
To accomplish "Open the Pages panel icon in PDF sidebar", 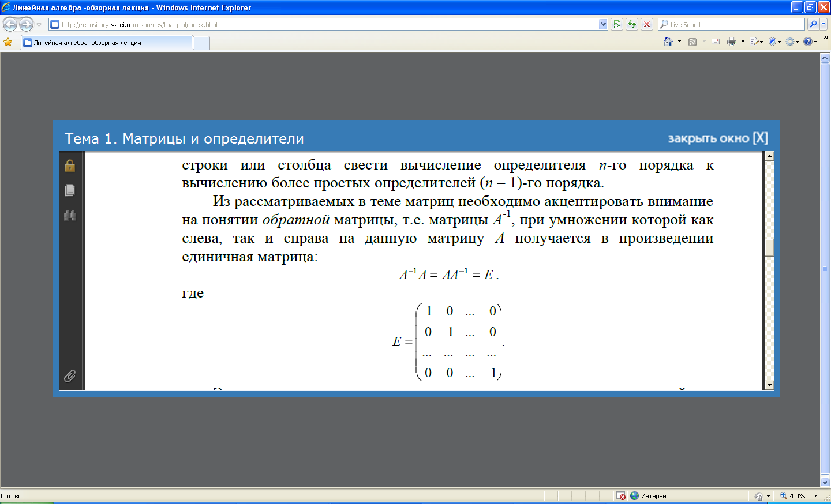I will [70, 190].
